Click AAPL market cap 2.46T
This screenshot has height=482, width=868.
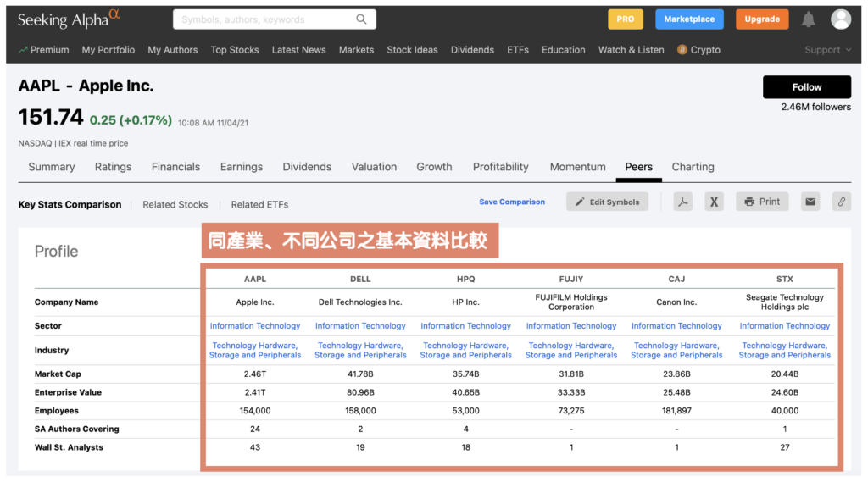point(255,374)
